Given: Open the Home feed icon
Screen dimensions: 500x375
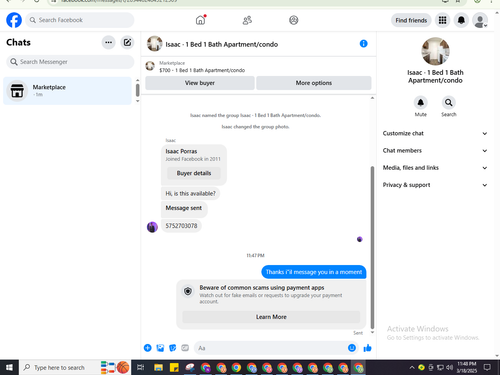Looking at the screenshot, I should (200, 20).
